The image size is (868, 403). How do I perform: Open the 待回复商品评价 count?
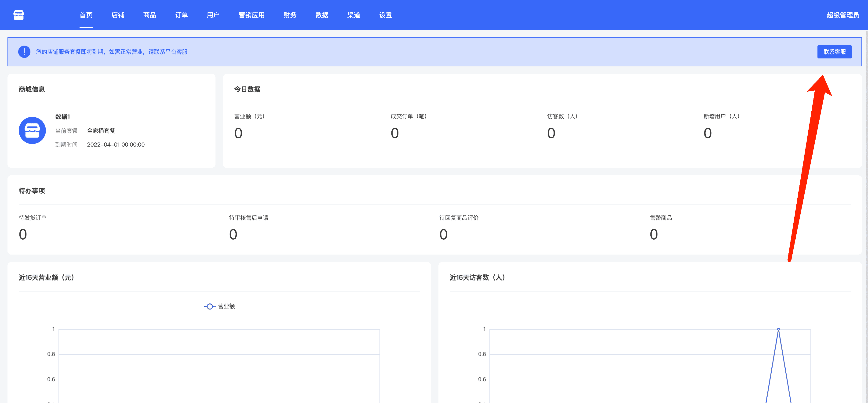[443, 234]
